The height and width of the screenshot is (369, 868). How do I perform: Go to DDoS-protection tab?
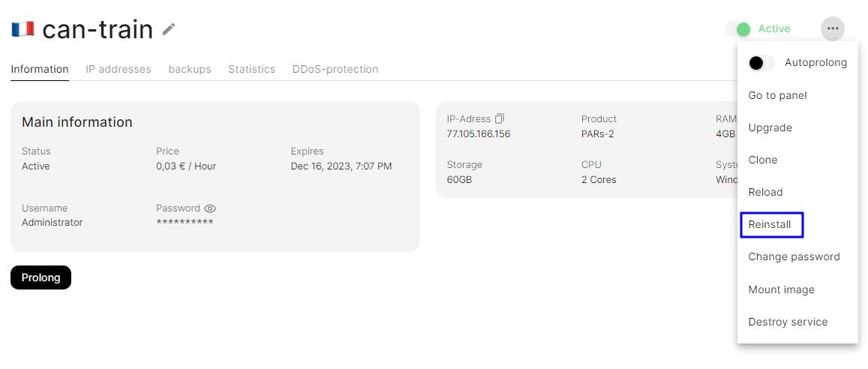tap(335, 69)
